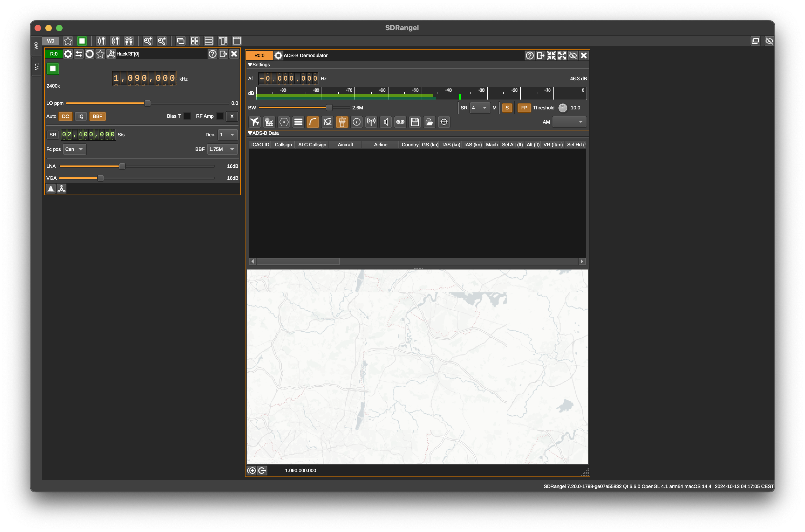Switch to the W1 workspace tab
The image size is (805, 532).
tap(37, 66)
